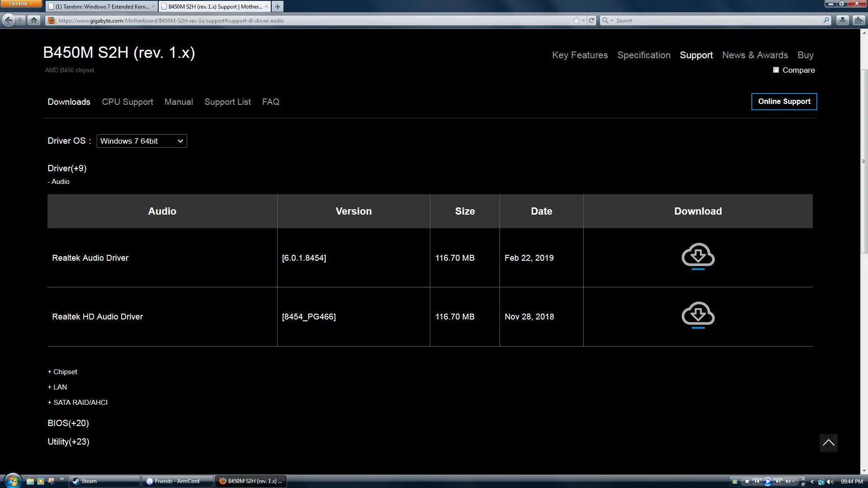Click the site identity icon in address bar
The image size is (868, 488).
(52, 20)
